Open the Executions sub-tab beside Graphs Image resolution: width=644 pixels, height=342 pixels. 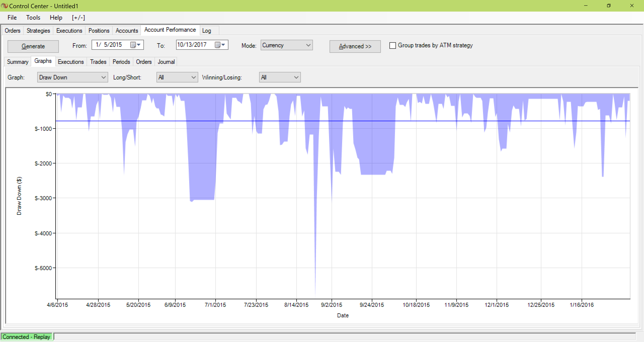pos(71,62)
